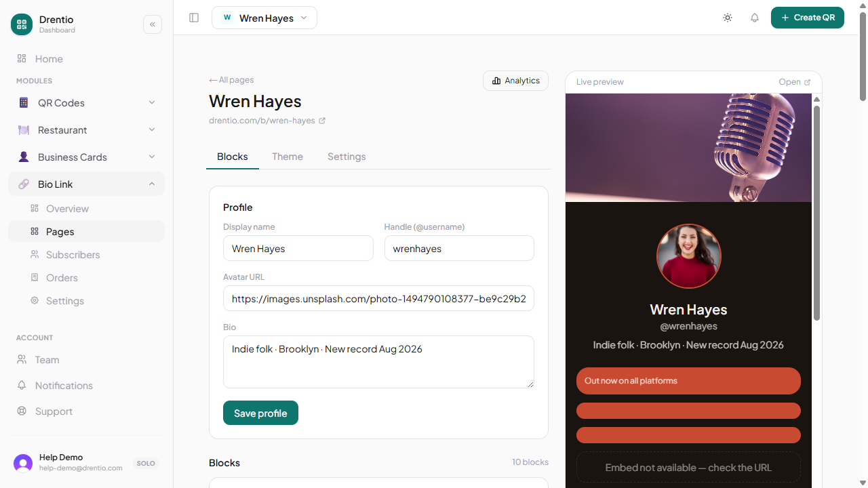Switch theme using the sun icon
This screenshot has width=868, height=488.
(x=728, y=18)
